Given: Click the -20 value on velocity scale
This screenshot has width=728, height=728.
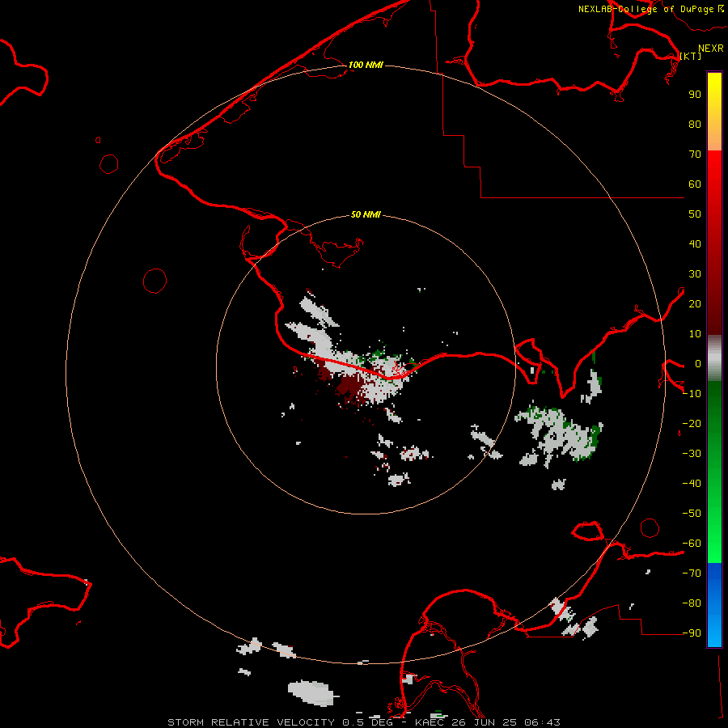Looking at the screenshot, I should click(x=692, y=423).
